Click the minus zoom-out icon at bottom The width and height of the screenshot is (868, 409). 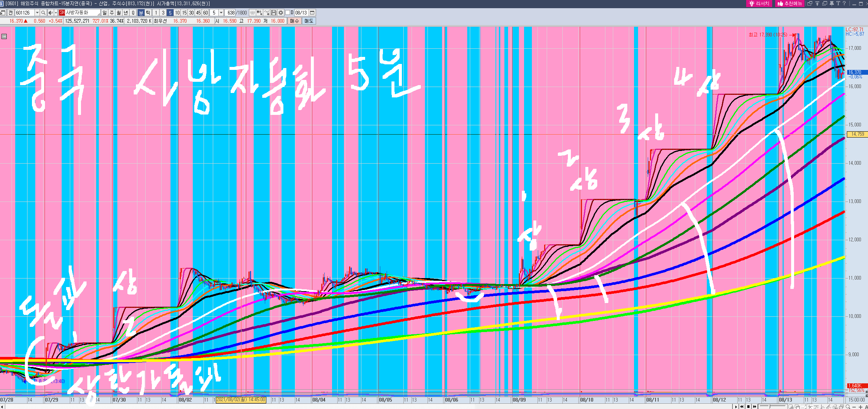click(x=854, y=407)
